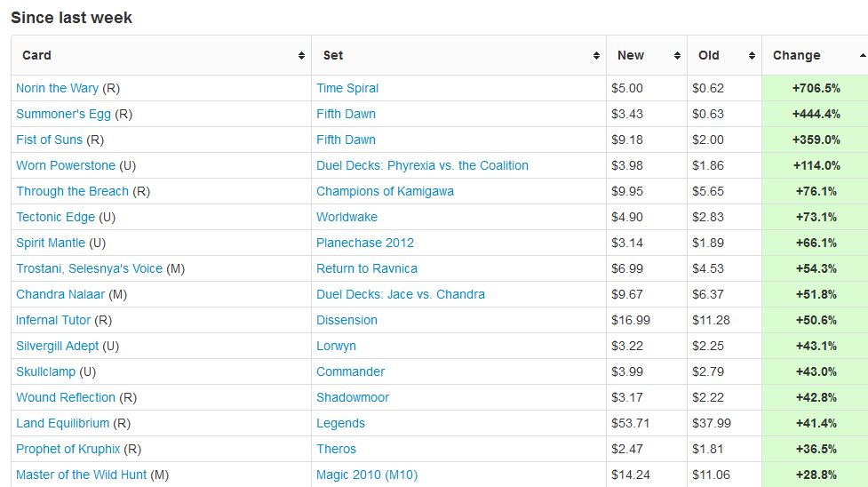
Task: Click the Fist of Suns link
Action: click(49, 140)
